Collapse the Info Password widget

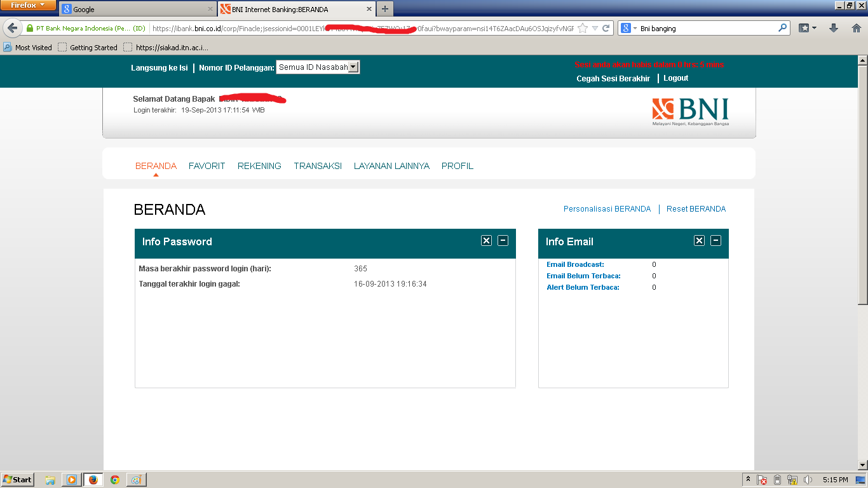click(x=503, y=240)
